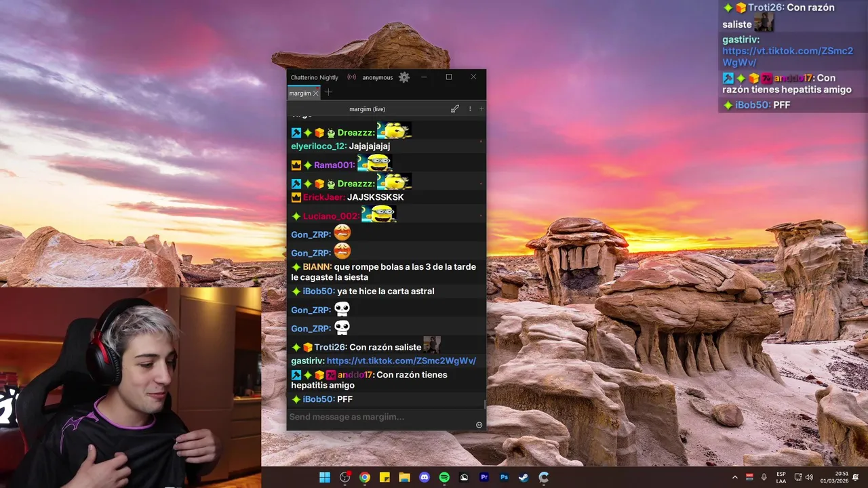Click minion emote in Luciano_002's message
The image size is (868, 488).
378,214
